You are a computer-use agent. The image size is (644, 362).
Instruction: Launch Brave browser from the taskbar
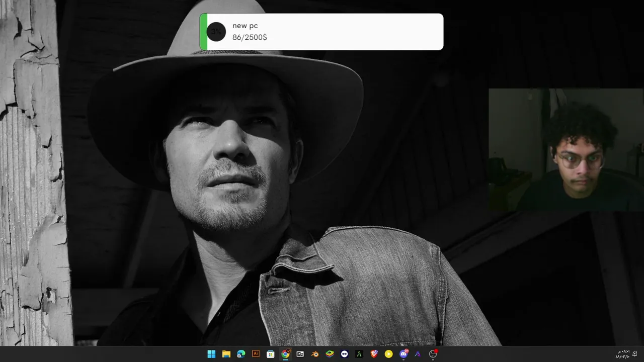point(374,354)
